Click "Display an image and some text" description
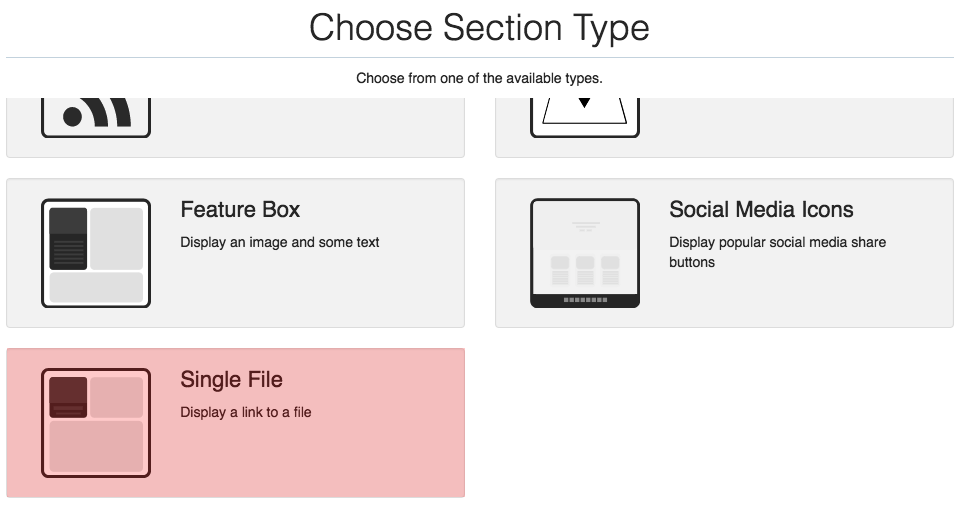The height and width of the screenshot is (521, 962). 280,242
